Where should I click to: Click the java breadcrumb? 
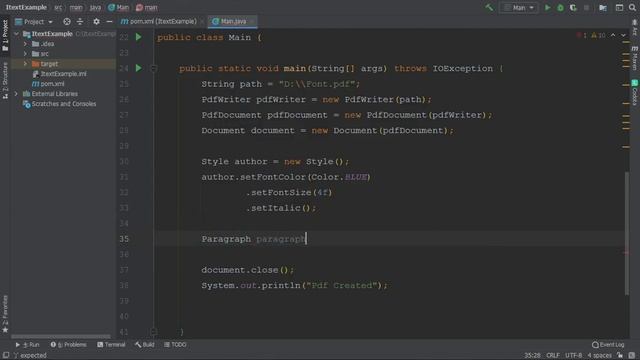pos(95,7)
